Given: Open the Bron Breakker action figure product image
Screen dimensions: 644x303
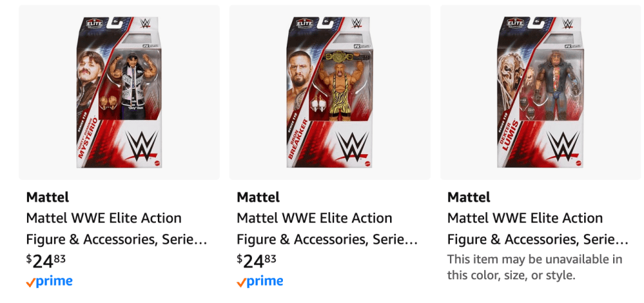Looking at the screenshot, I should [x=330, y=92].
